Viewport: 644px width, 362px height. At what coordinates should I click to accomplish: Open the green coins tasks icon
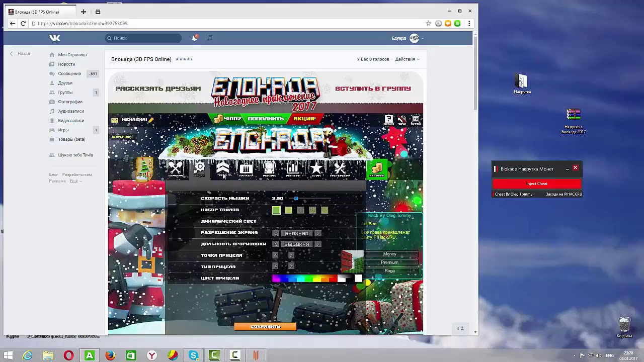click(377, 169)
